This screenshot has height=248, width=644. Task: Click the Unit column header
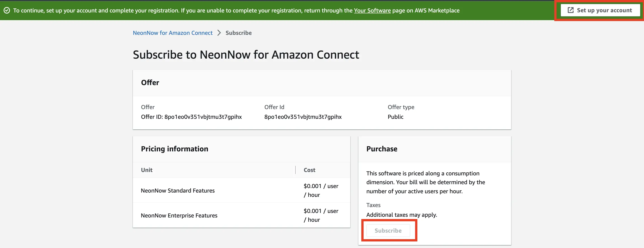(147, 170)
